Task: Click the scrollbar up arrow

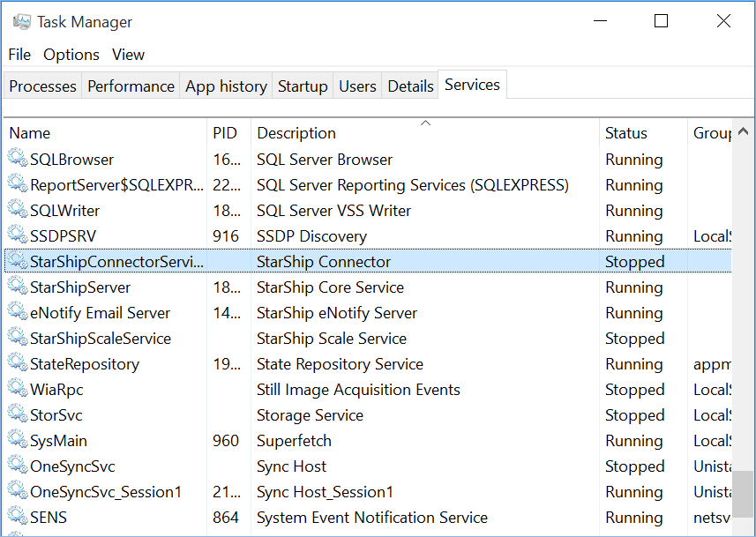Action: (743, 131)
